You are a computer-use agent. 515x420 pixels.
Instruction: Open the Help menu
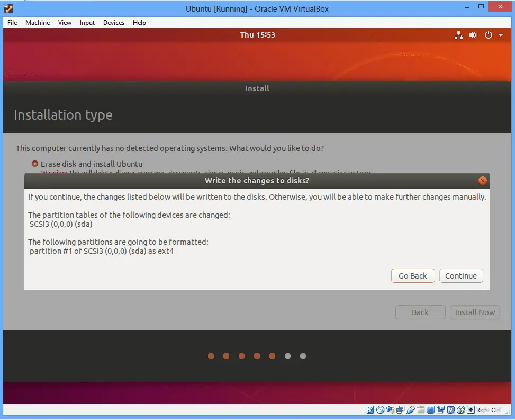[x=139, y=23]
